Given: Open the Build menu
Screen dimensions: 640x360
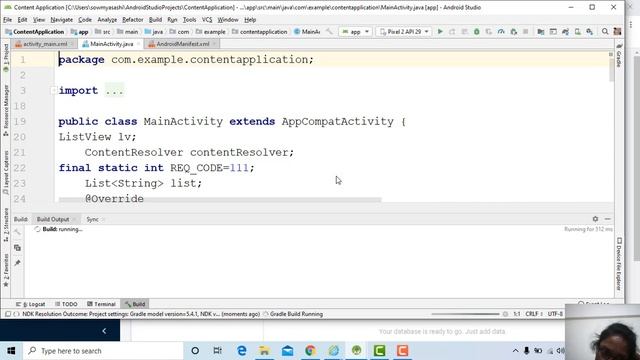Looking at the screenshot, I should 155,20.
